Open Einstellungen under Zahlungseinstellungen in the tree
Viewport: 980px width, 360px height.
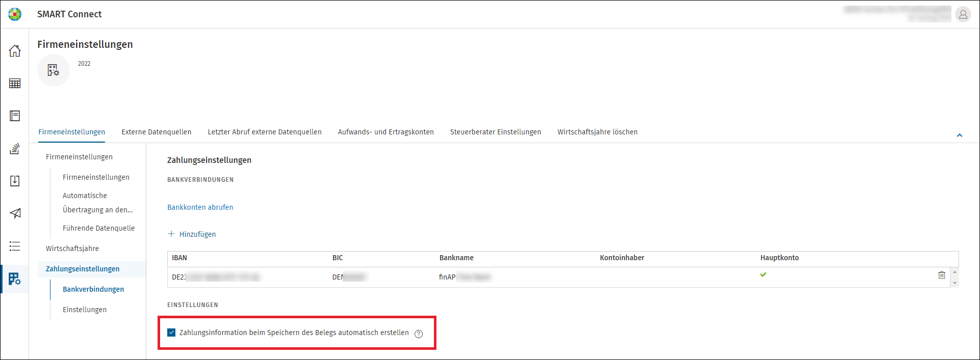(85, 310)
